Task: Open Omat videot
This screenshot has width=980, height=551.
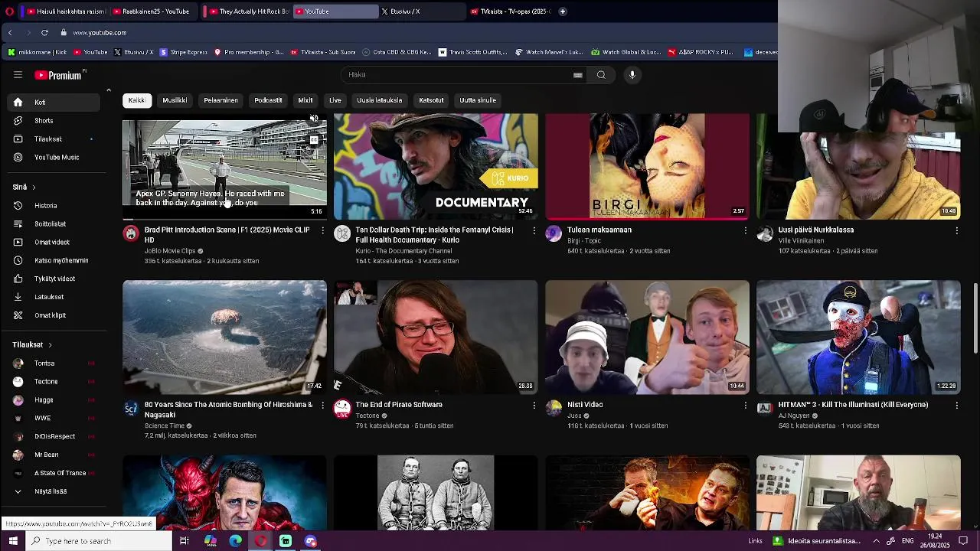Action: point(54,243)
